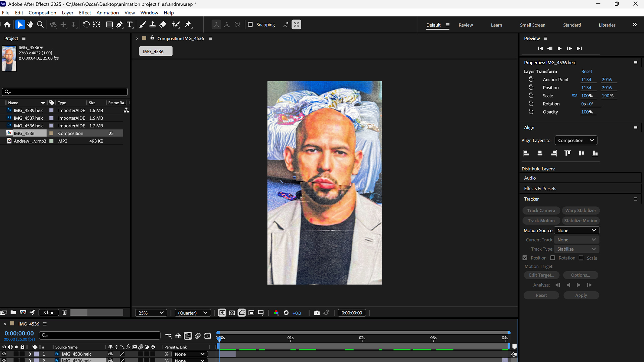Click the 8 bpc color depth button
This screenshot has height=362, width=644.
[49, 312]
